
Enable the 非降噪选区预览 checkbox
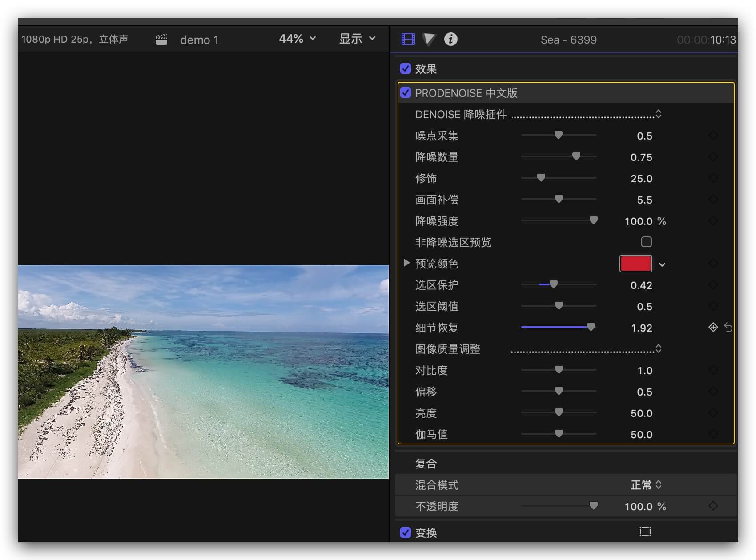point(646,242)
